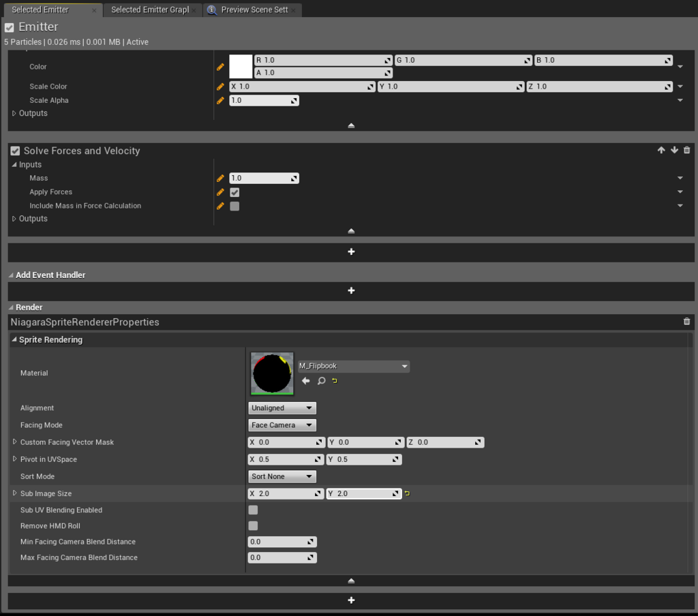Viewport: 698px width, 616px height.
Task: Collapse the sprite renderer section arrow
Action: pos(351,581)
